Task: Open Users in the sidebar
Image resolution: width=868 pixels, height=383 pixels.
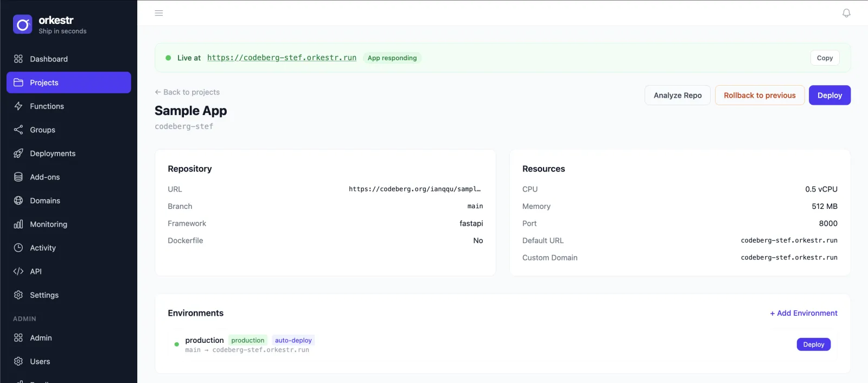Action: (x=69, y=361)
